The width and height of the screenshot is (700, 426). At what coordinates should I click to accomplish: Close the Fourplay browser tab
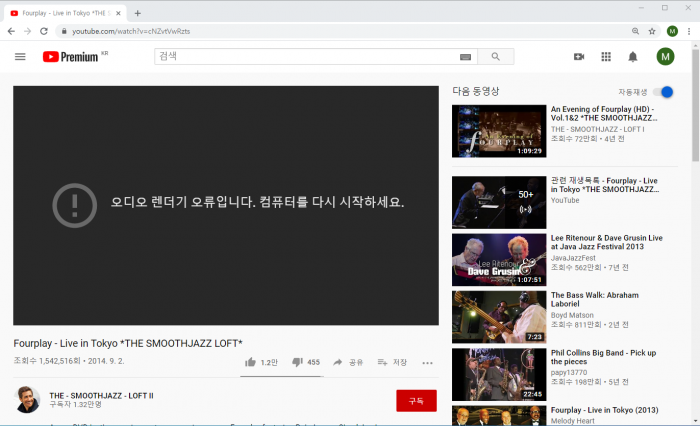(x=118, y=13)
